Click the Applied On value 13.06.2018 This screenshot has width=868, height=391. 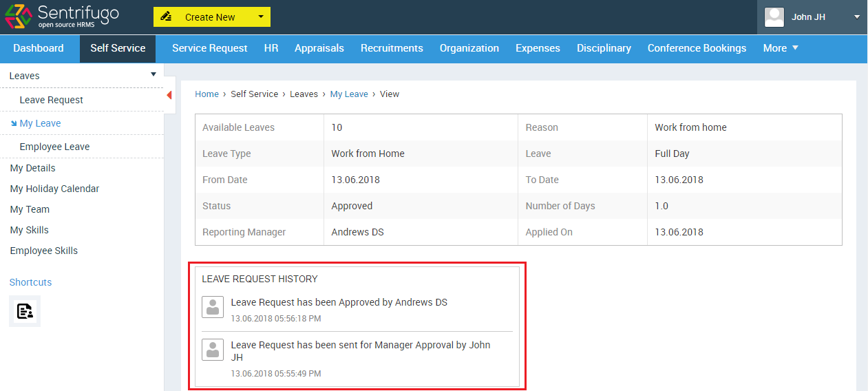pyautogui.click(x=679, y=232)
